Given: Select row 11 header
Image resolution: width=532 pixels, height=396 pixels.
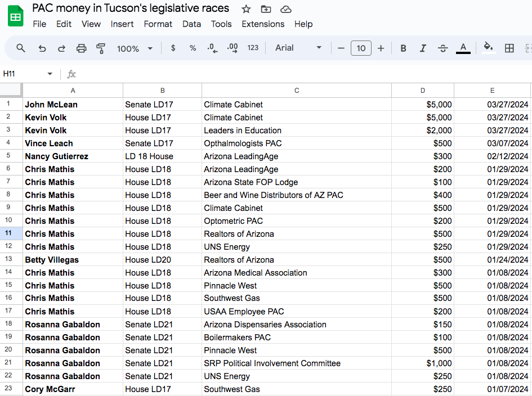Looking at the screenshot, I should (x=11, y=233).
